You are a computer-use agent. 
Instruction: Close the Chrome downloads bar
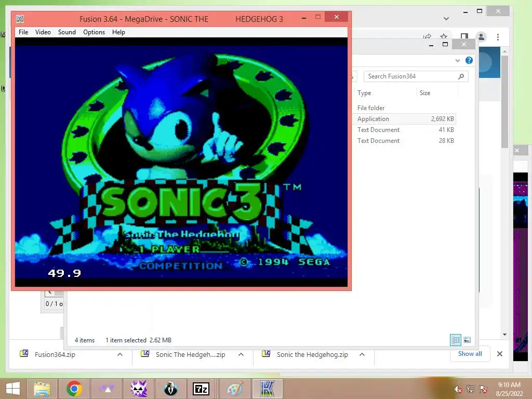pos(499,354)
